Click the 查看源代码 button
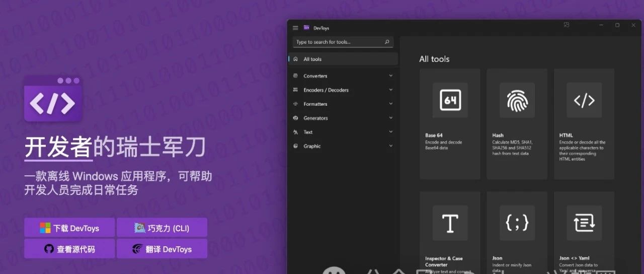Image resolution: width=644 pixels, height=274 pixels. pyautogui.click(x=69, y=249)
